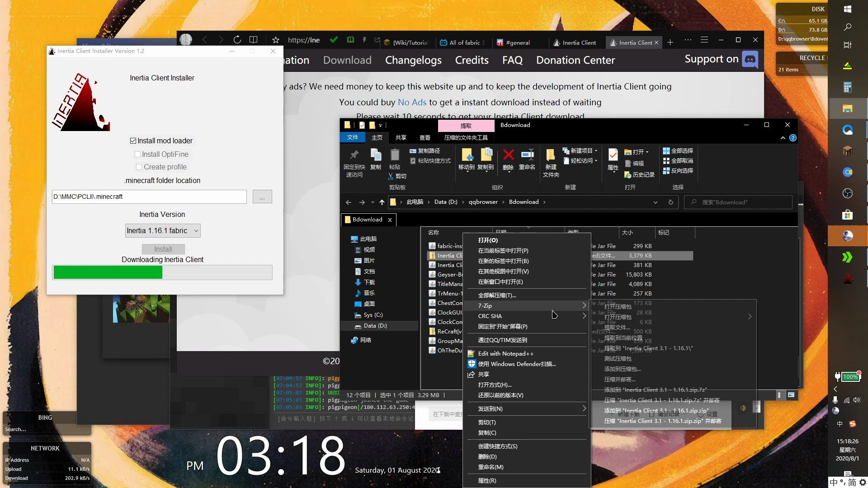Click the Discord icon beside Support on

pyautogui.click(x=750, y=59)
